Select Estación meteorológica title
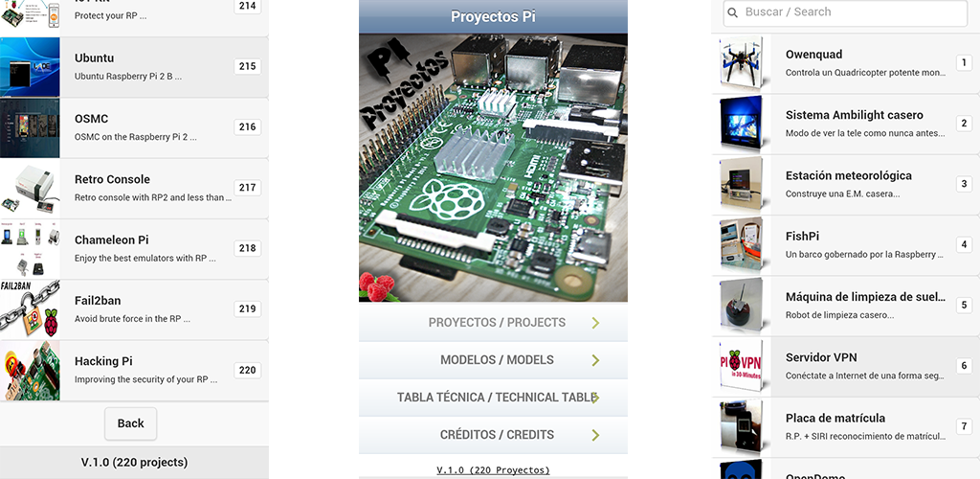This screenshot has width=980, height=479. point(849,175)
